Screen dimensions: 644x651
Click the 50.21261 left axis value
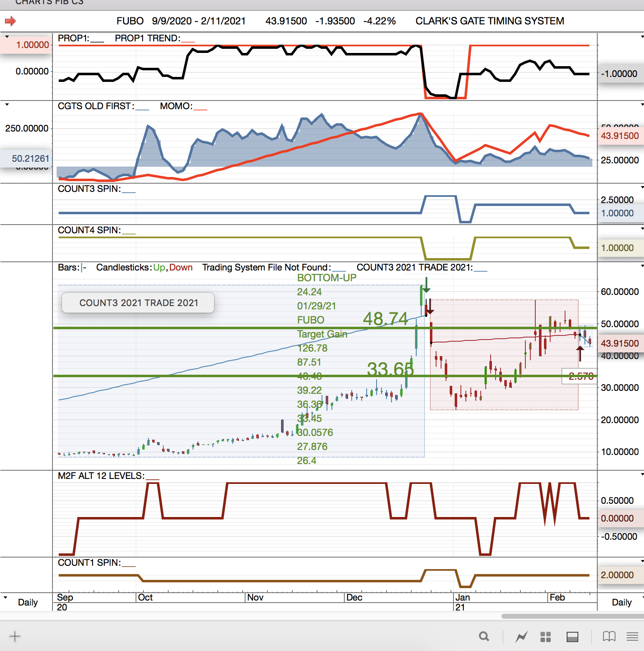(31, 158)
